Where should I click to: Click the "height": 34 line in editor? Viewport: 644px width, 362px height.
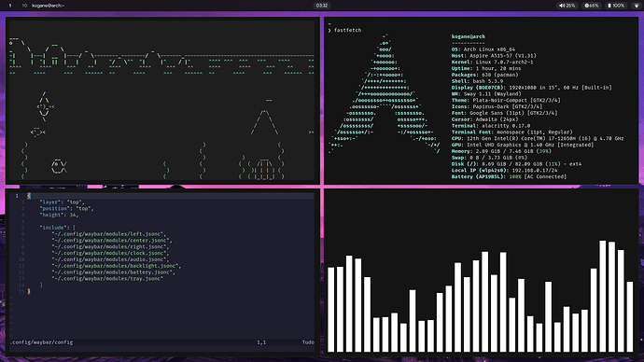59,215
